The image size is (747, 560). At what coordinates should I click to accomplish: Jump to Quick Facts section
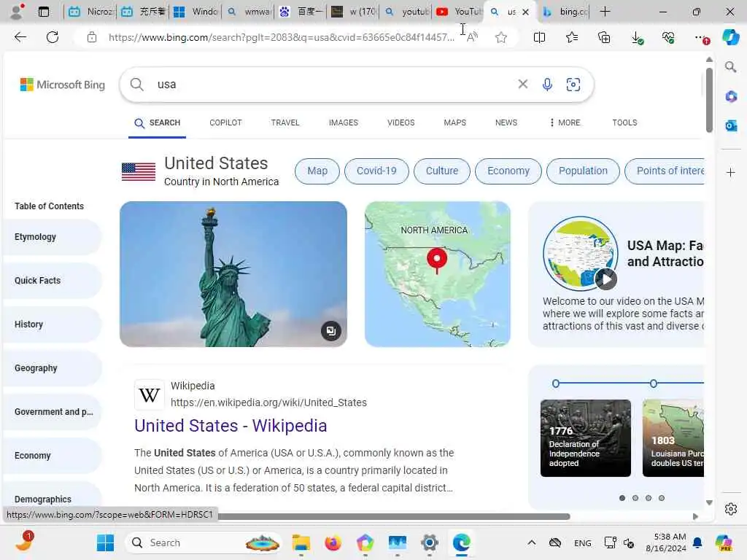click(53, 281)
